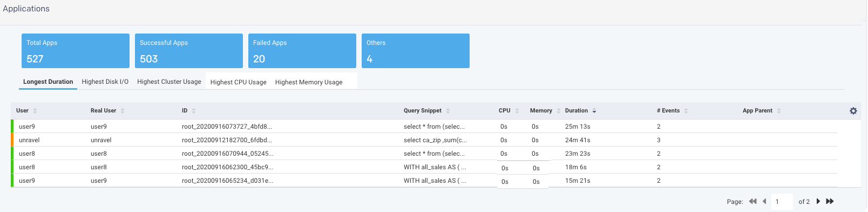
Task: Open the Successful Apps tile
Action: [189, 51]
